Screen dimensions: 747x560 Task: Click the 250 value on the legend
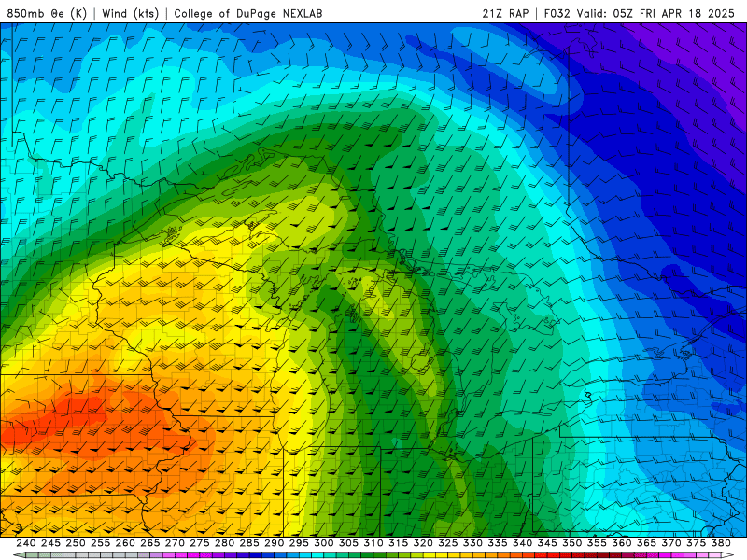click(76, 543)
